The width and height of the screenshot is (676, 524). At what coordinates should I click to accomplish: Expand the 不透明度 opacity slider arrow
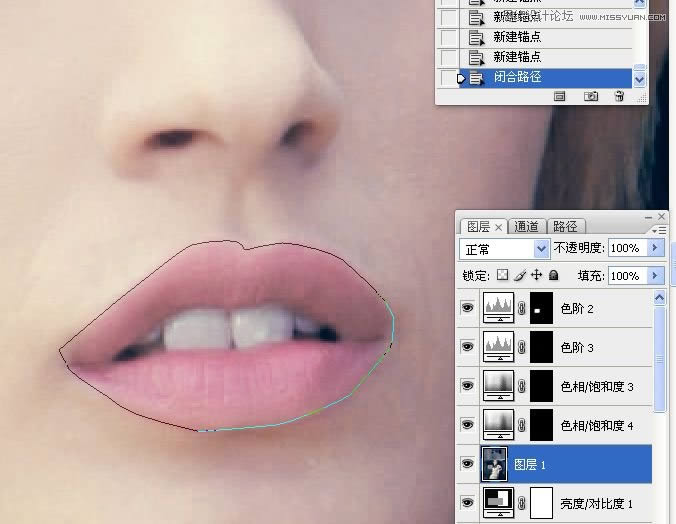click(656, 248)
